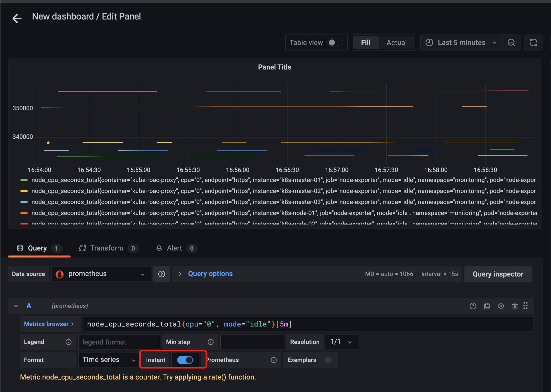The image size is (551, 392).
Task: Click the Query options link
Action: tap(210, 274)
